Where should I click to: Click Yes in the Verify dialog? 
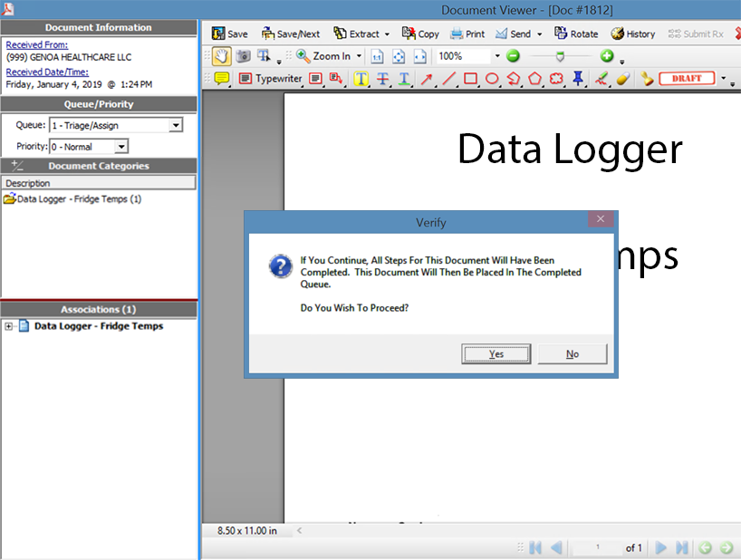[x=496, y=353]
